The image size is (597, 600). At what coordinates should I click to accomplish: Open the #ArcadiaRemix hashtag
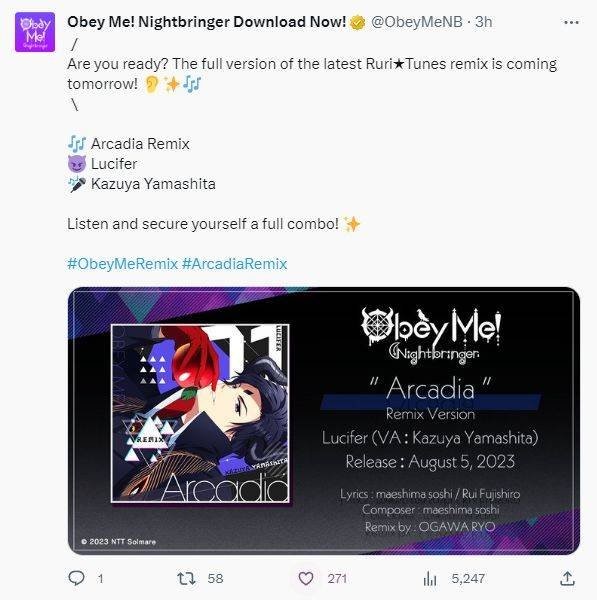point(234,264)
